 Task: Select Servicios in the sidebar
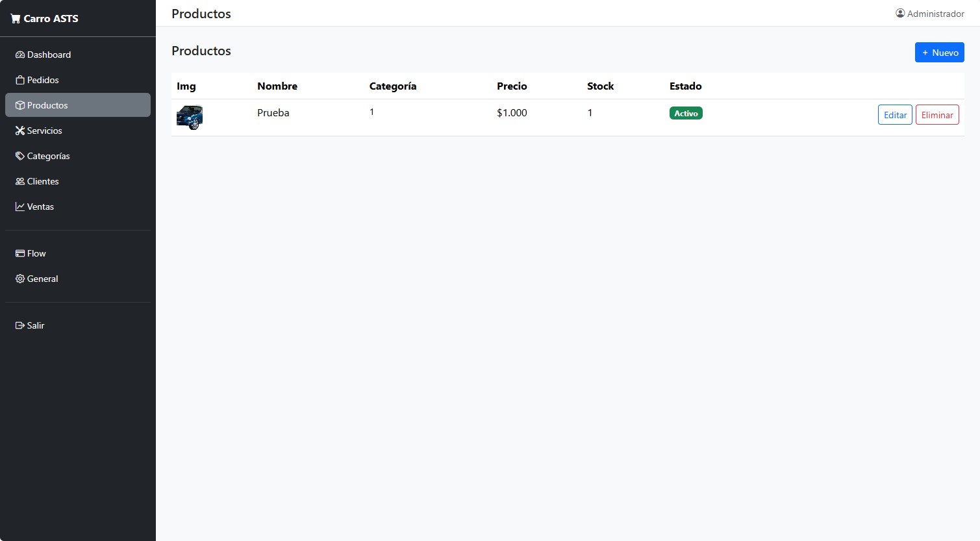coord(78,131)
